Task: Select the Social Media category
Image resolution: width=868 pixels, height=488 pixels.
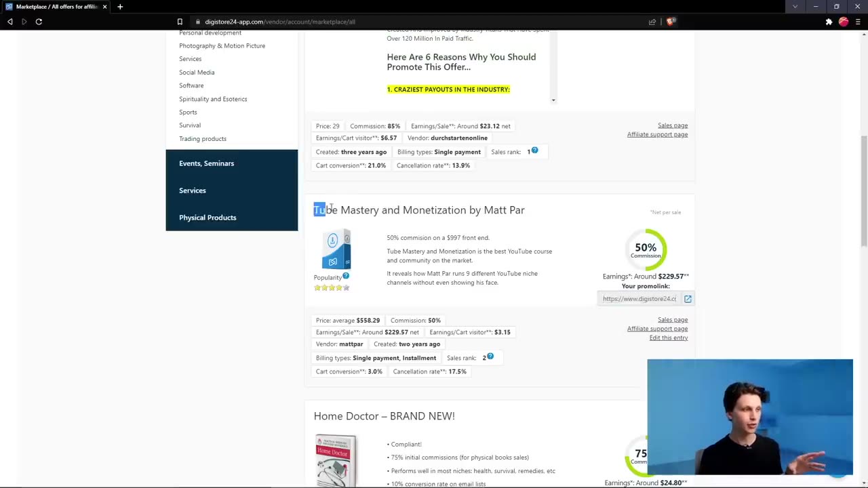Action: coord(197,72)
